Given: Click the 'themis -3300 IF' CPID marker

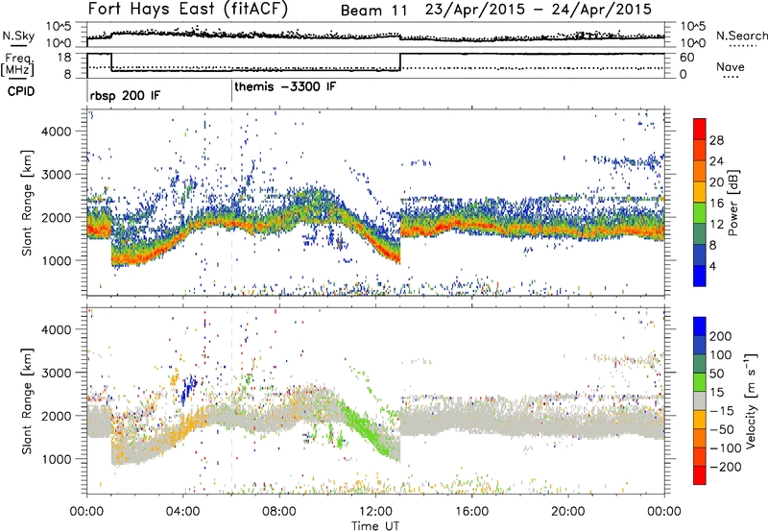Looking at the screenshot, I should [285, 86].
